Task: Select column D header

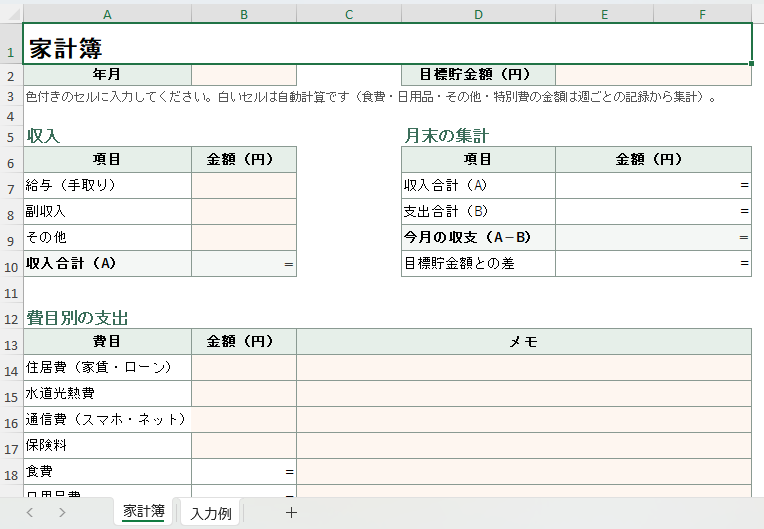Action: pyautogui.click(x=478, y=14)
